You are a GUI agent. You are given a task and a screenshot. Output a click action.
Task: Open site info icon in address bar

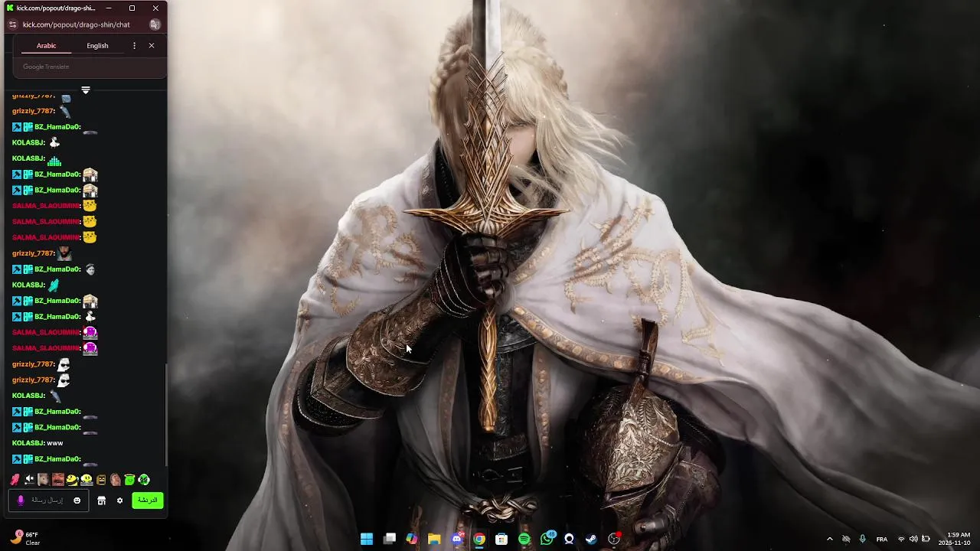[x=12, y=24]
